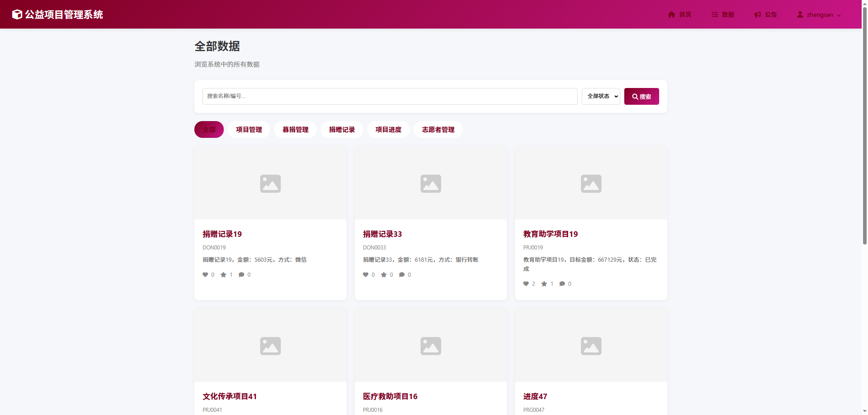
Task: Click the code PRG0047
Action: coord(534,410)
